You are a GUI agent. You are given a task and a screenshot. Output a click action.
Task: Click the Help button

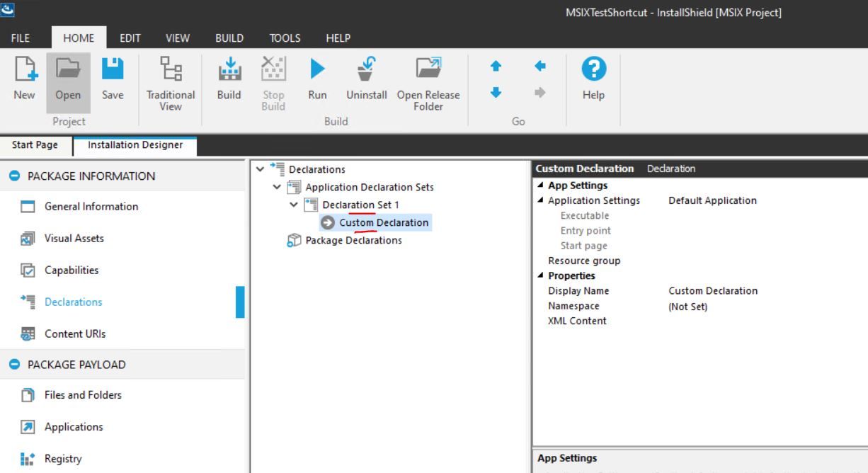point(593,78)
